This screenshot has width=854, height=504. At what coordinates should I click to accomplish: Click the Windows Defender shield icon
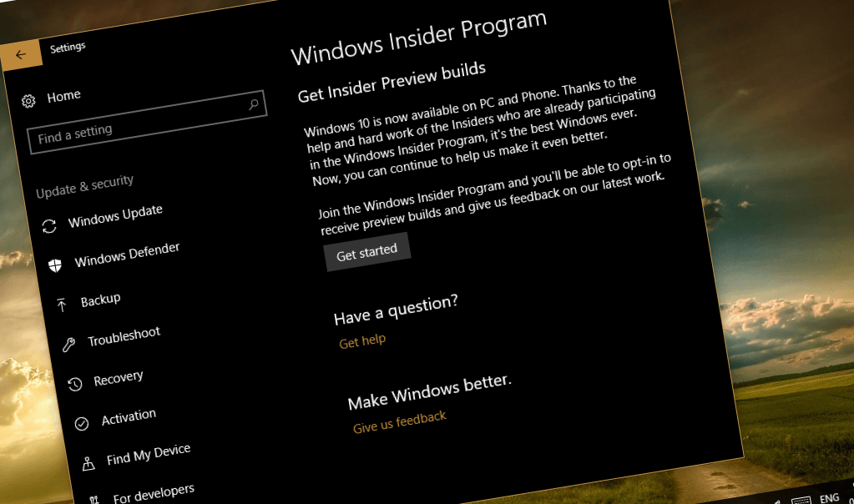click(x=55, y=265)
